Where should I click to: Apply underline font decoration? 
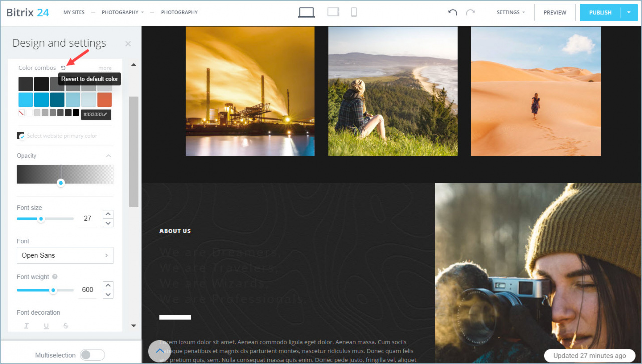pos(46,326)
